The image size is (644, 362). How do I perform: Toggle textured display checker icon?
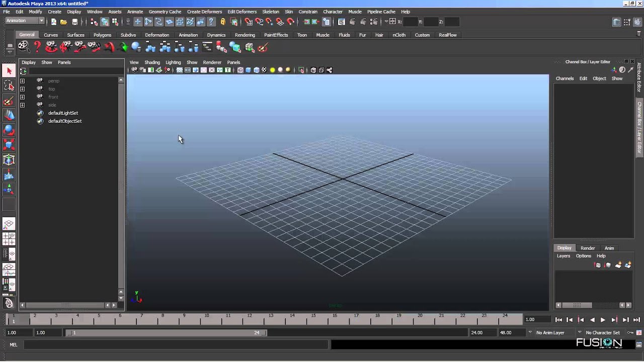pos(264,70)
